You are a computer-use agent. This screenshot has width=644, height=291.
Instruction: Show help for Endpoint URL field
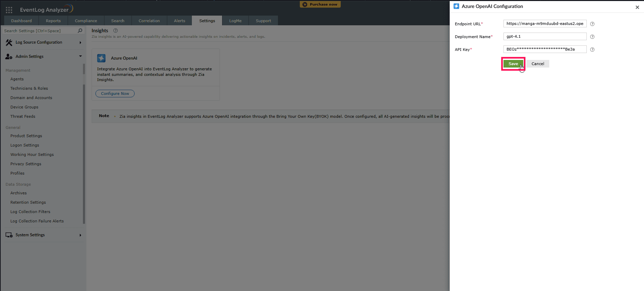coord(592,24)
